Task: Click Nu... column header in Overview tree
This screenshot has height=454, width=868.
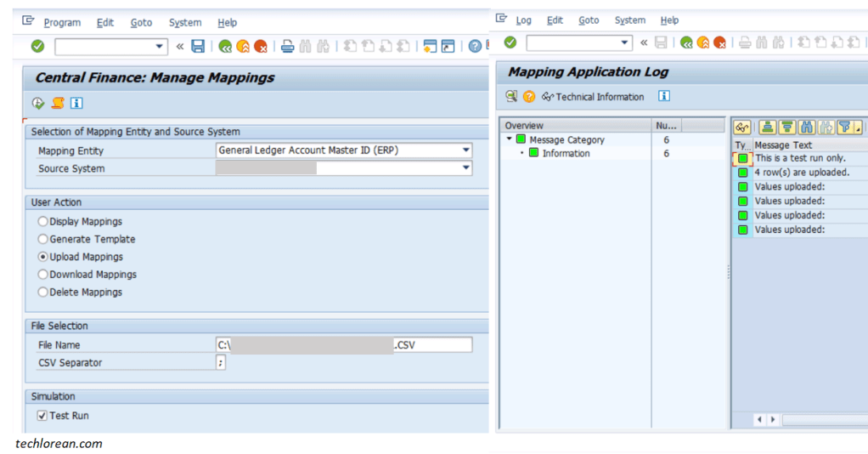Action: [666, 126]
